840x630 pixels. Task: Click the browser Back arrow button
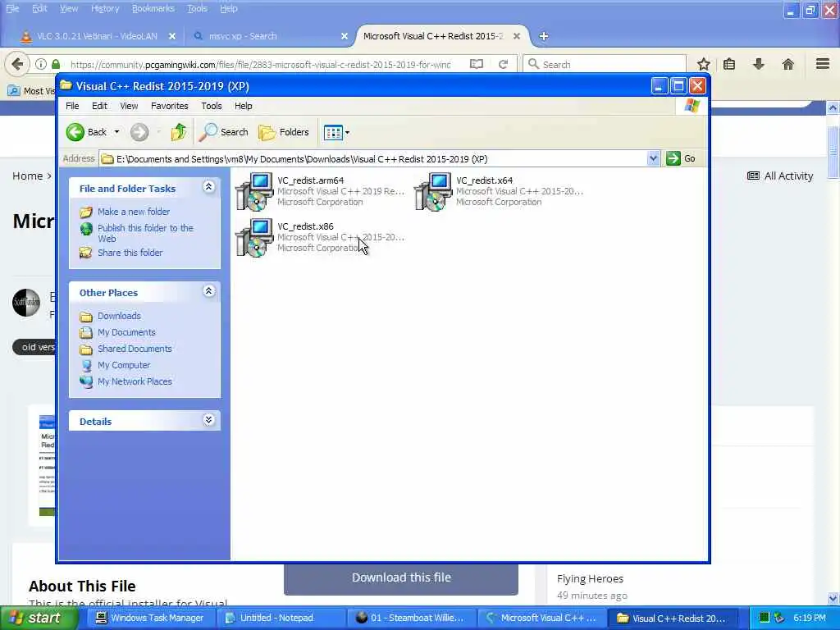[x=17, y=64]
